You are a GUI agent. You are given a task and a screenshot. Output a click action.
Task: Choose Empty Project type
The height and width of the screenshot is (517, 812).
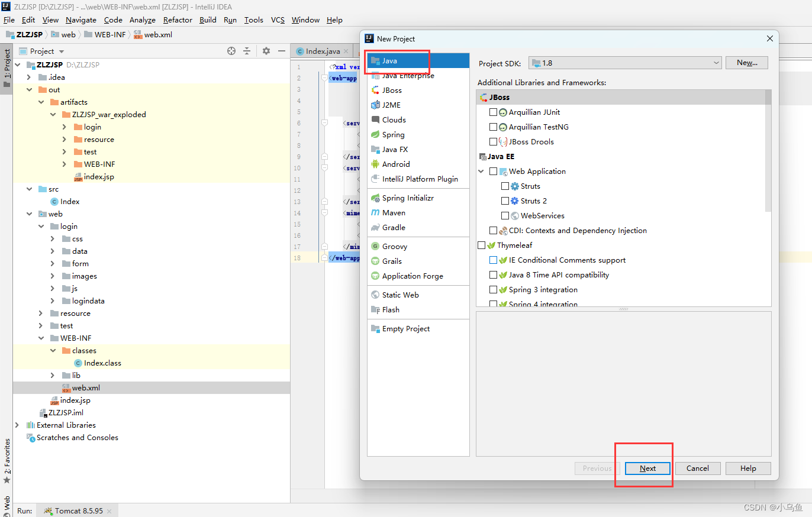pos(418,329)
